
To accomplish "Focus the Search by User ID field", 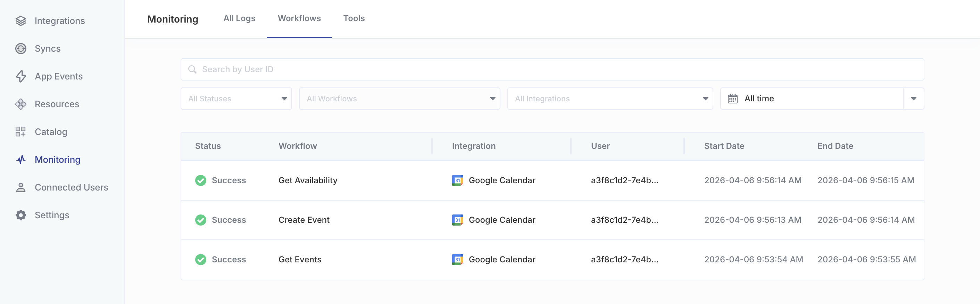I will (552, 69).
